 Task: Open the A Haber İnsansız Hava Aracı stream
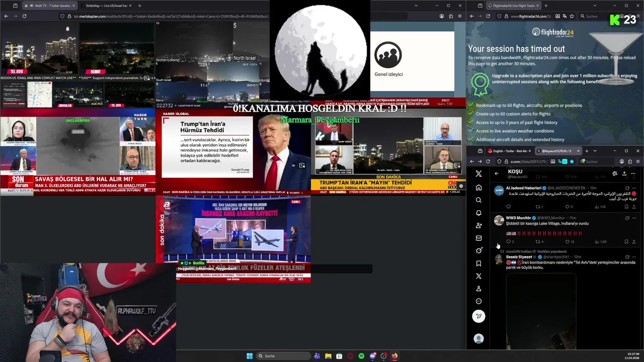pos(233,239)
